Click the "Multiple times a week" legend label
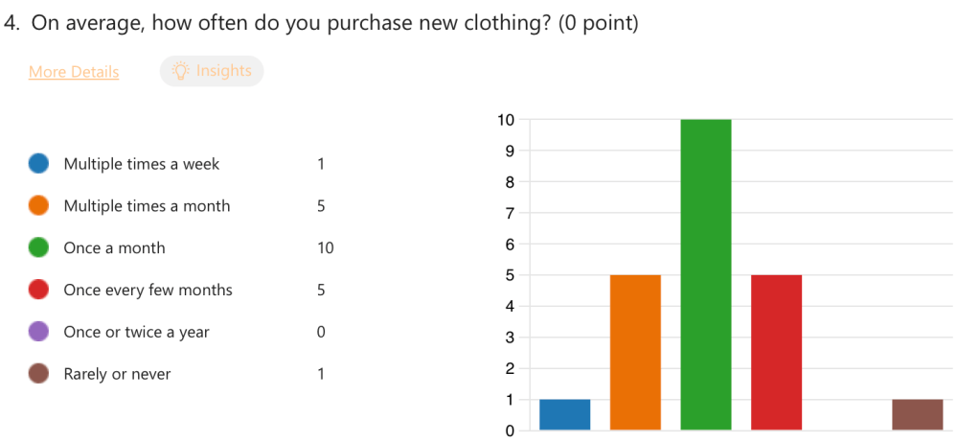Viewport: 980px width, 443px height. 142,164
